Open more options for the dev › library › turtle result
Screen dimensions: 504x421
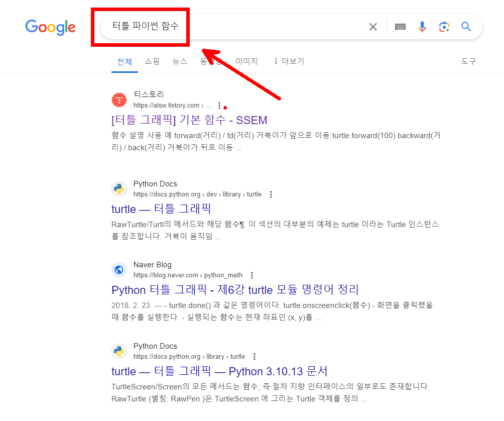point(271,194)
